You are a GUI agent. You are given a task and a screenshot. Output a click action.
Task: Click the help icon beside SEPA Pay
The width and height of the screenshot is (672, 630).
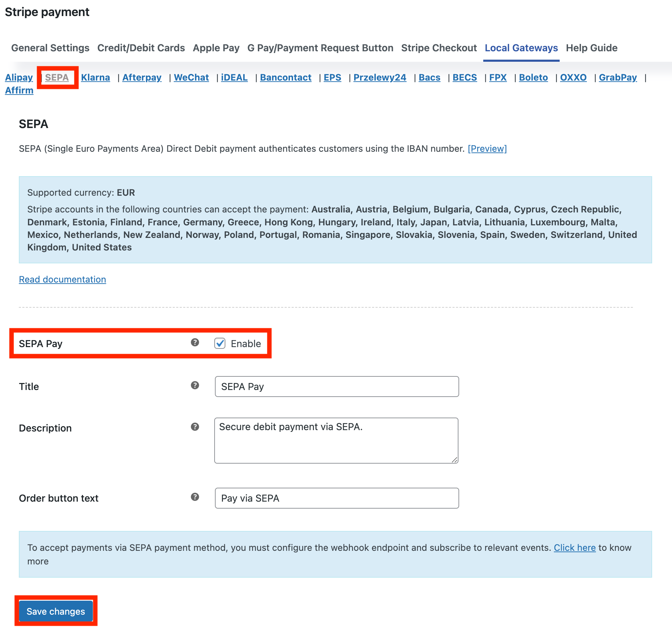[195, 343]
